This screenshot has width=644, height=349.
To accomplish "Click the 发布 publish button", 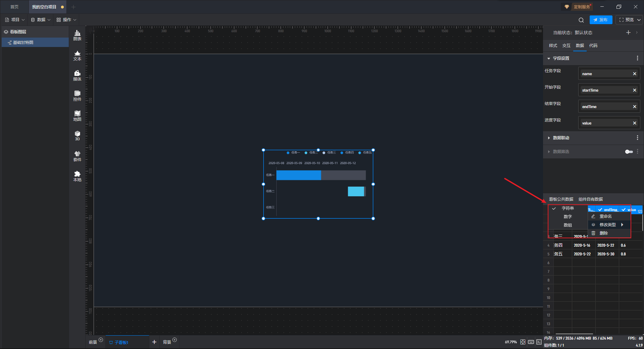I will click(x=601, y=20).
